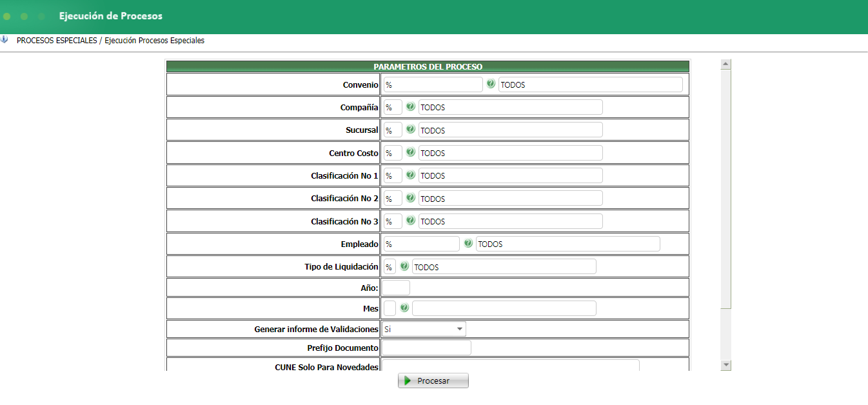868x405 pixels.
Task: Focus the Tipo de Liquidación description field
Action: [504, 266]
